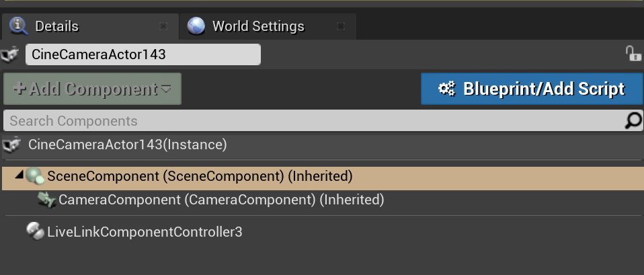Focus the Search Components box
644x275 pixels.
click(x=309, y=121)
